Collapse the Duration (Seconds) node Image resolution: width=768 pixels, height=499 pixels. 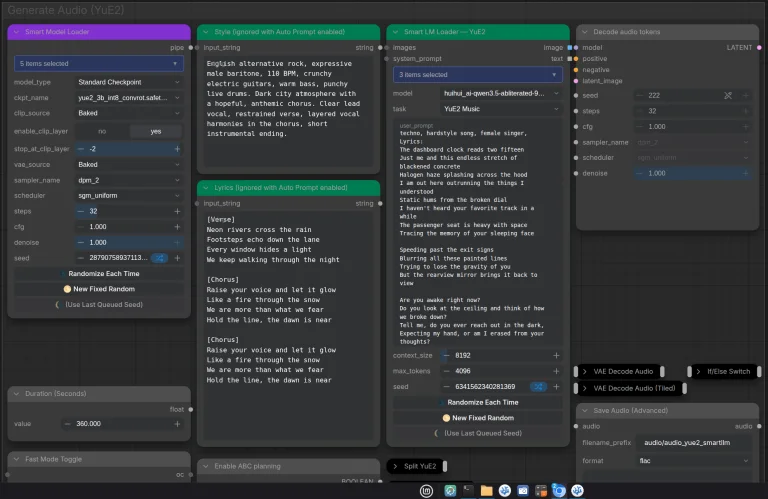(x=16, y=394)
